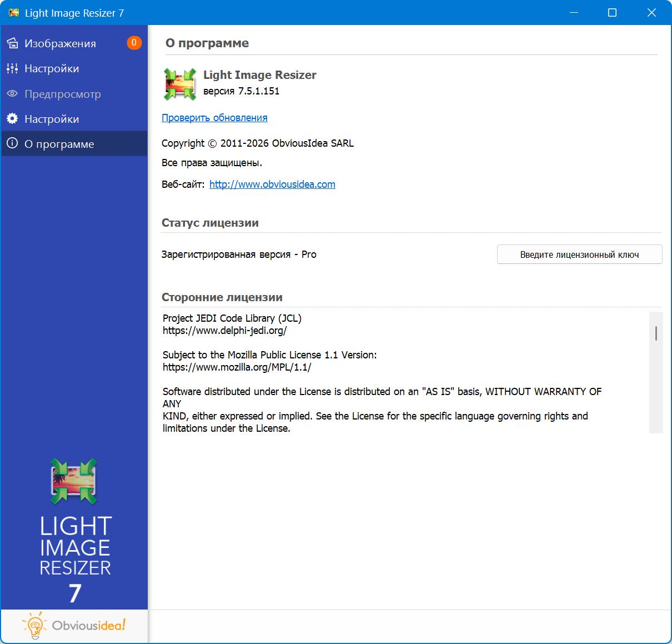Click the info circle icon for О программе
Image resolution: width=672 pixels, height=644 pixels.
pyautogui.click(x=12, y=144)
